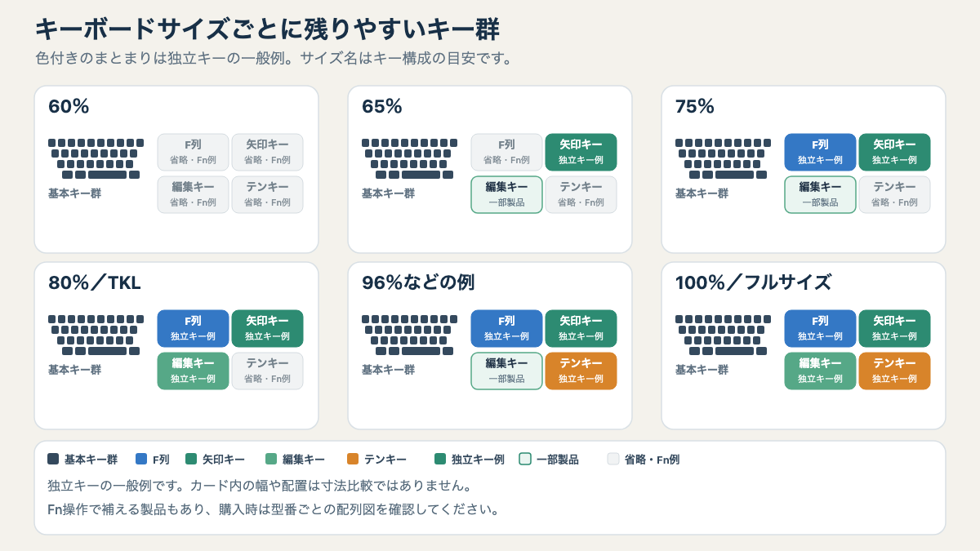The width and height of the screenshot is (980, 551).
Task: Click the F列 chip in the 96% card
Action: (x=506, y=328)
